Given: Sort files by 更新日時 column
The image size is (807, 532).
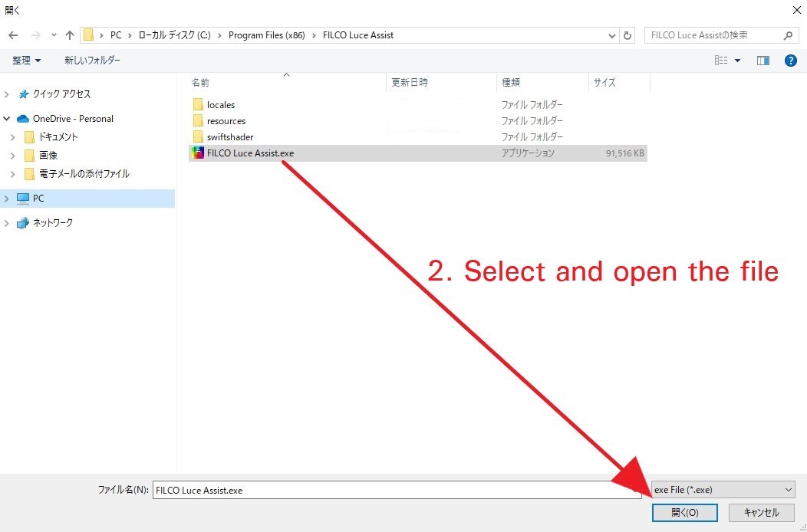Looking at the screenshot, I should pos(410,82).
